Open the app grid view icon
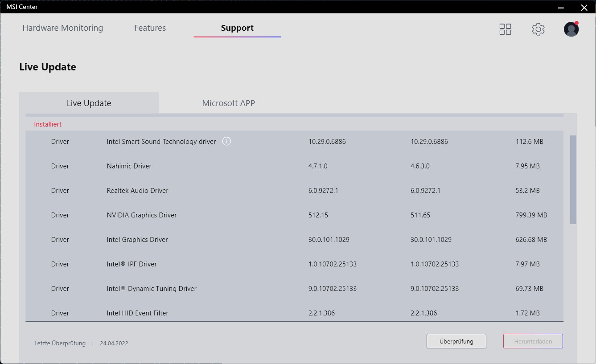The width and height of the screenshot is (596, 364). [x=505, y=29]
